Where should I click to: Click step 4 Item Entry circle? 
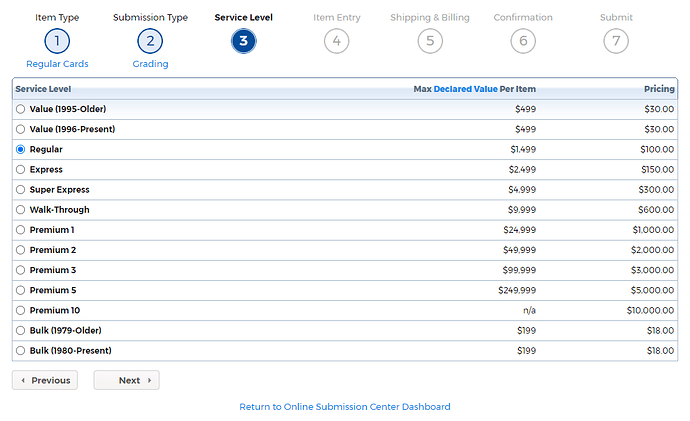point(336,41)
